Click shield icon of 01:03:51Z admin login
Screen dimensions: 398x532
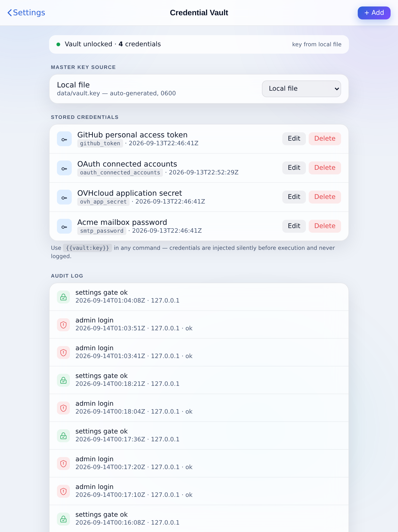coord(63,325)
